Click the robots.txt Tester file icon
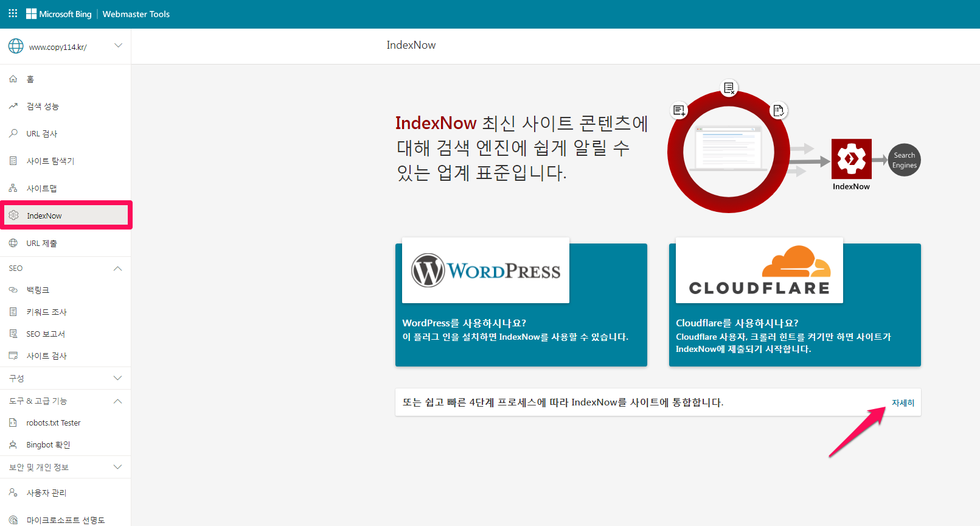Screen dimensions: 980x526 [13, 423]
